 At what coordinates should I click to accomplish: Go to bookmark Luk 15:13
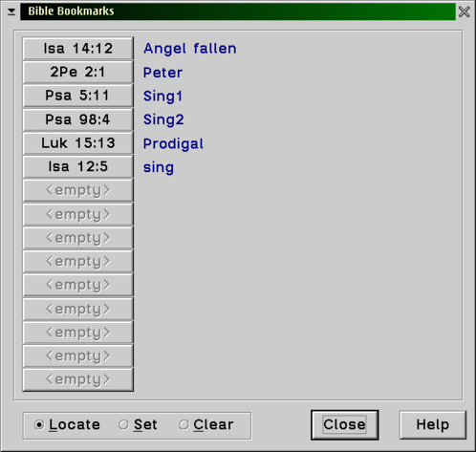78,143
